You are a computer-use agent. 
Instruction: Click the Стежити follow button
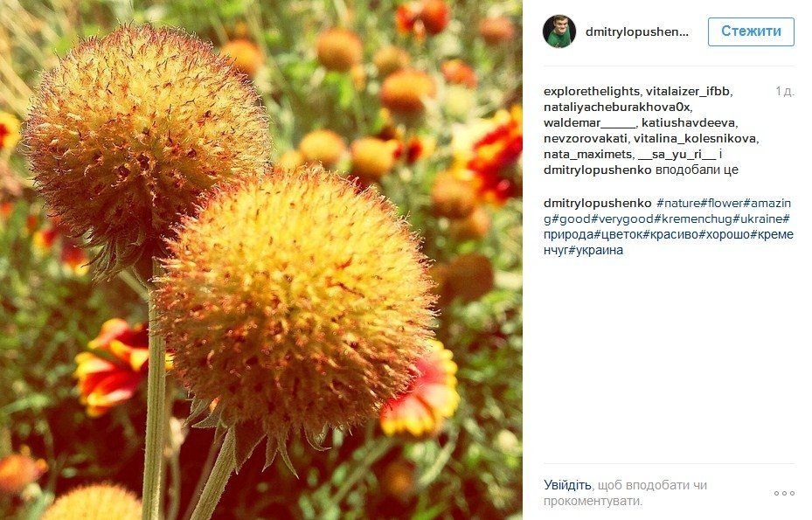[751, 31]
